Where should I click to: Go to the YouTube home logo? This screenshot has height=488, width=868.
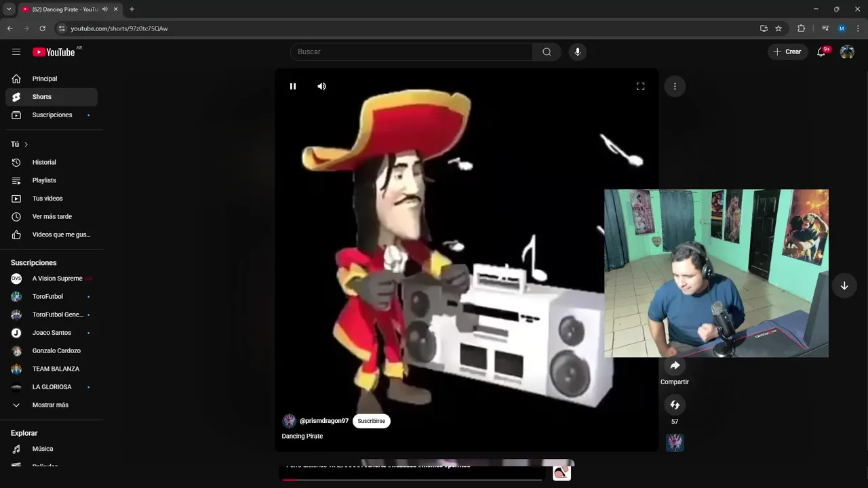[54, 52]
